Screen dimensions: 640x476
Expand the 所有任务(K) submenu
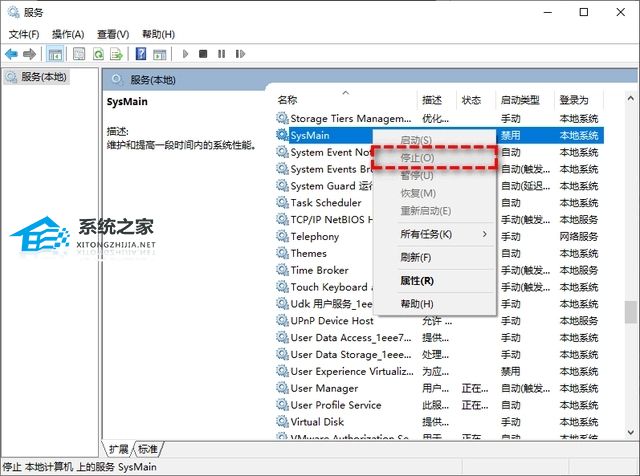[x=435, y=234]
